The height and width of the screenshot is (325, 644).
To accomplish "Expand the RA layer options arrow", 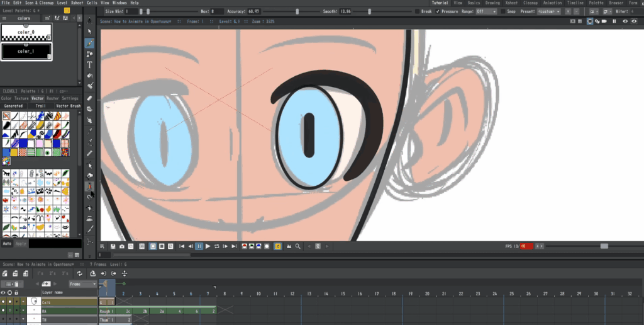I will [23, 311].
